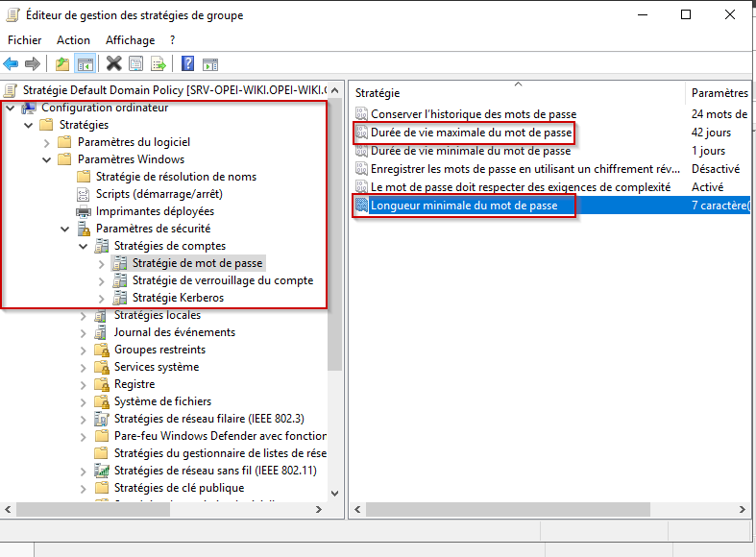The height and width of the screenshot is (557, 756).
Task: Click the Paramètres de sécurité icon
Action: 84,229
